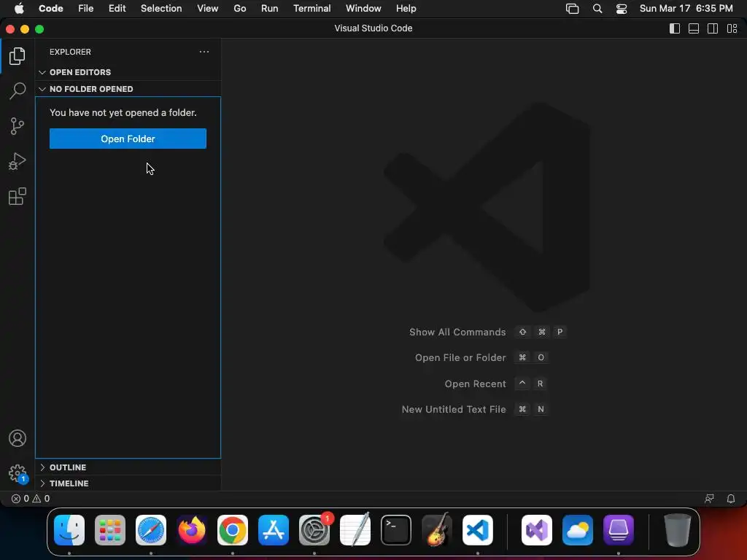This screenshot has width=747, height=560.
Task: Open Firefox from the Dock
Action: (x=192, y=530)
